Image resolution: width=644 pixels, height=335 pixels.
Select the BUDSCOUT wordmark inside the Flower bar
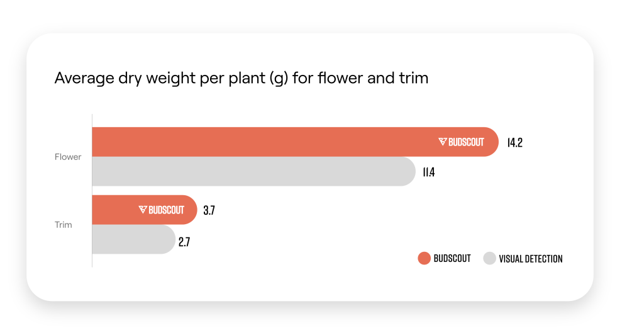click(x=466, y=142)
